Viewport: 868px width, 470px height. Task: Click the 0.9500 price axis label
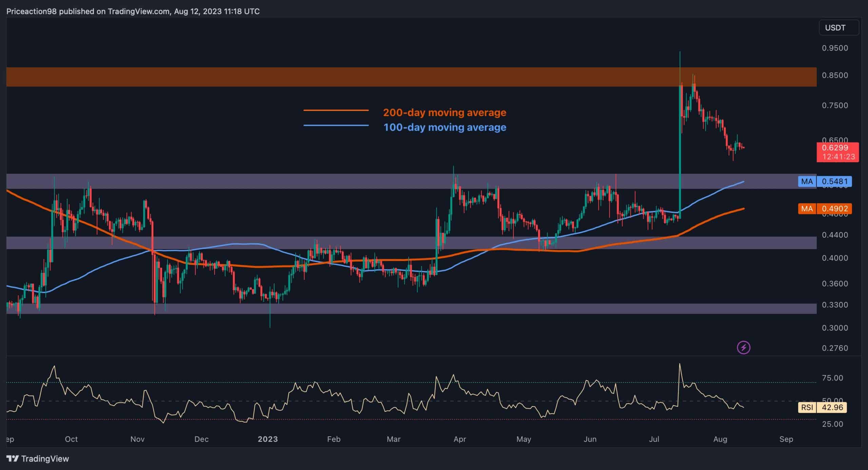pyautogui.click(x=835, y=48)
